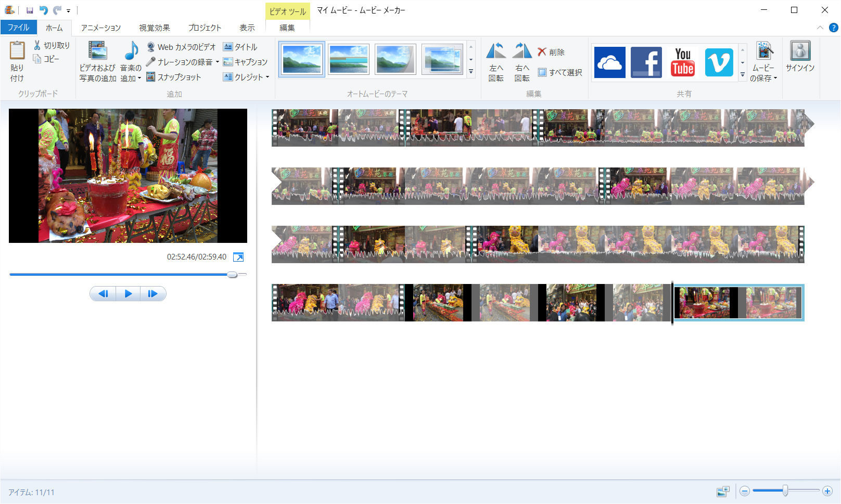Image resolution: width=841 pixels, height=504 pixels.
Task: Publish movie to OneDrive
Action: [x=609, y=62]
